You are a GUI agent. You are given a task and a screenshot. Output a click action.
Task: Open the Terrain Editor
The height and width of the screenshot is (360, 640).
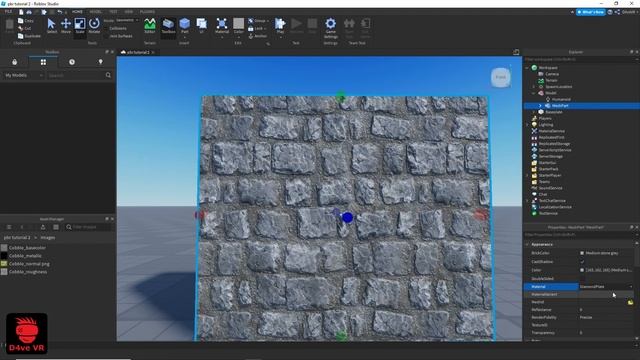coord(150,26)
